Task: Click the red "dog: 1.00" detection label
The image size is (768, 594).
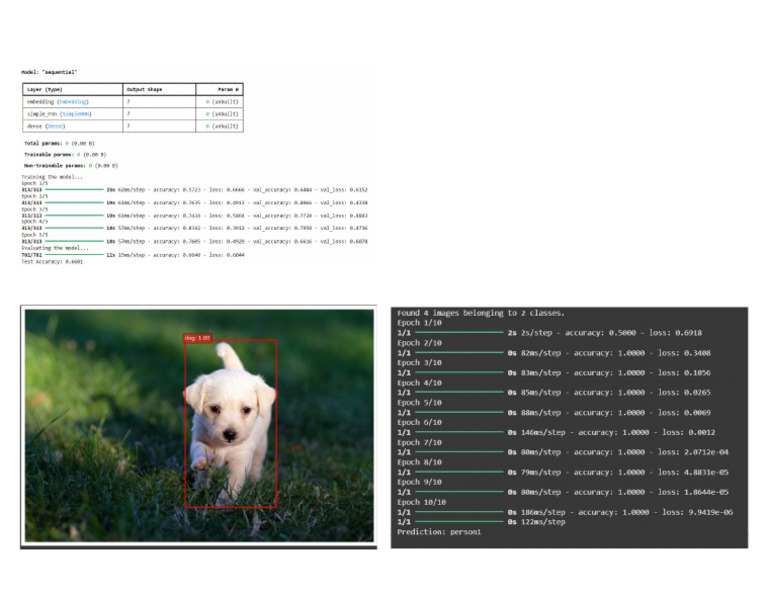Action: click(x=197, y=338)
